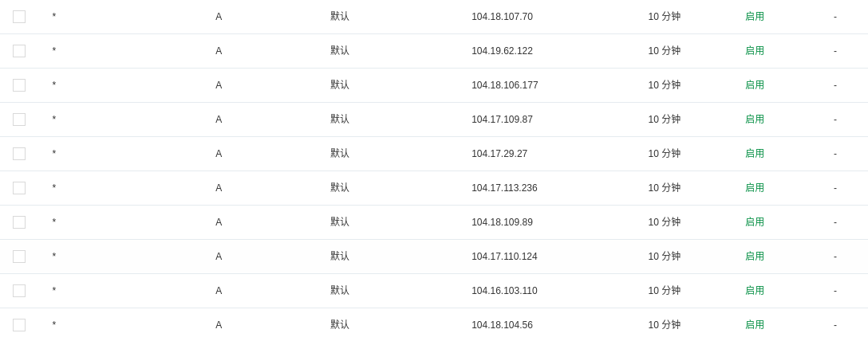Click 启用 status of record 104.18.107.70

(754, 17)
